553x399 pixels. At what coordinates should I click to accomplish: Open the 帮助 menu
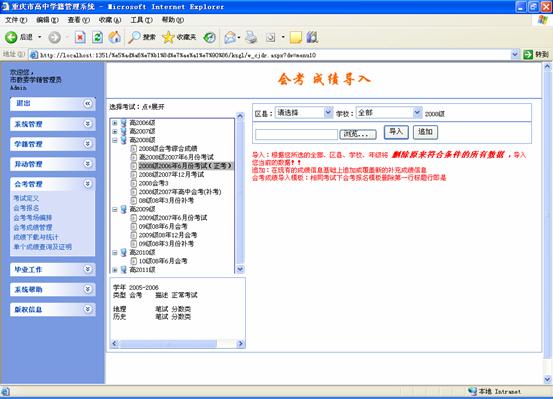coord(173,20)
